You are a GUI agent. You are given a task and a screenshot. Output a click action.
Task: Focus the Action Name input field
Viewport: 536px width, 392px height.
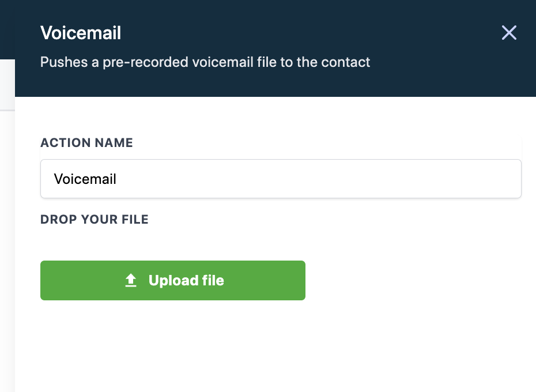click(x=281, y=179)
